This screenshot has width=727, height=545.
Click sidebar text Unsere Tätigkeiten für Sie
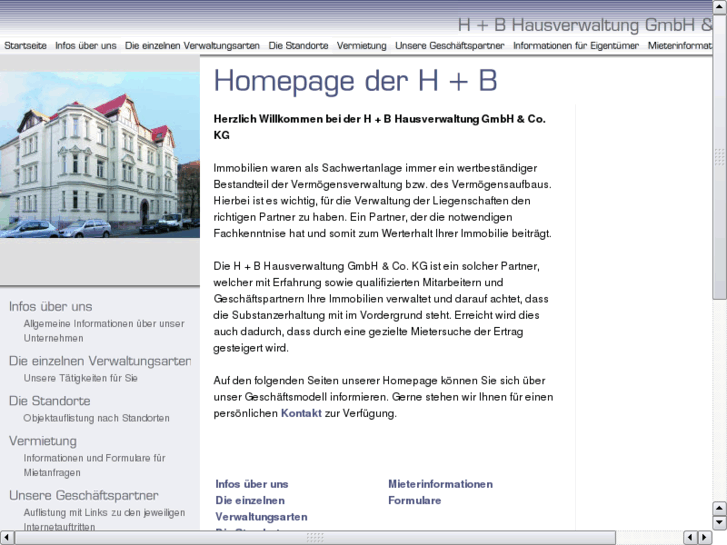pos(81,378)
